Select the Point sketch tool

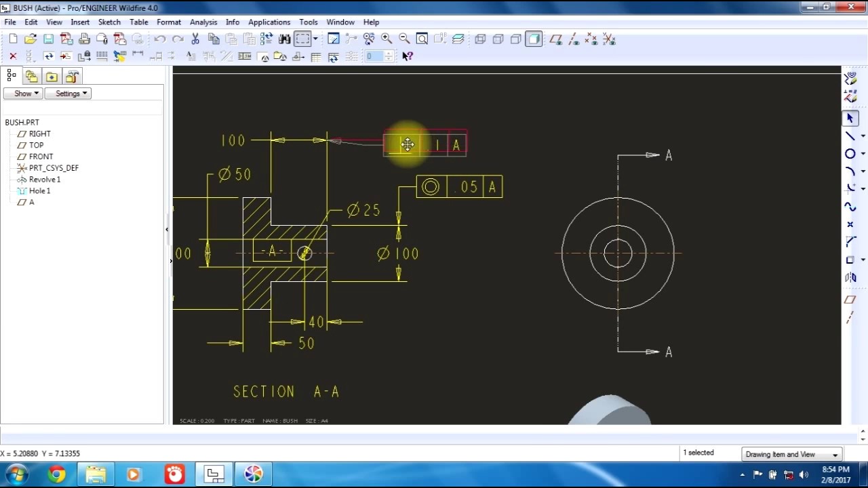click(850, 224)
